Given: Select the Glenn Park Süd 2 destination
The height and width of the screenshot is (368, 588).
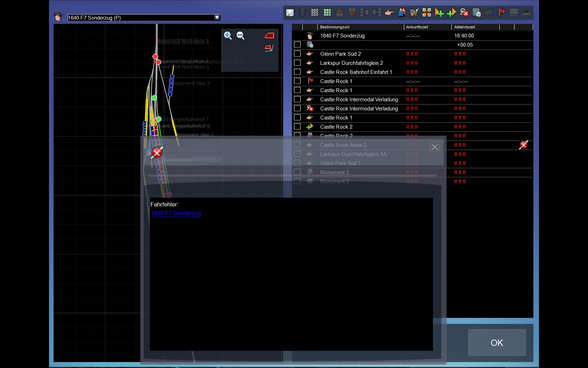Looking at the screenshot, I should pos(341,54).
